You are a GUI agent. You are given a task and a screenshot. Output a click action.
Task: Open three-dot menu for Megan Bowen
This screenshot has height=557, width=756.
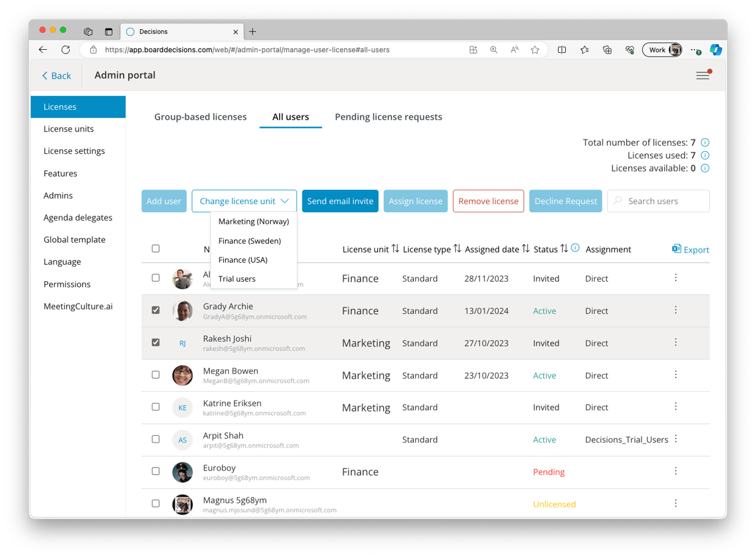(675, 375)
